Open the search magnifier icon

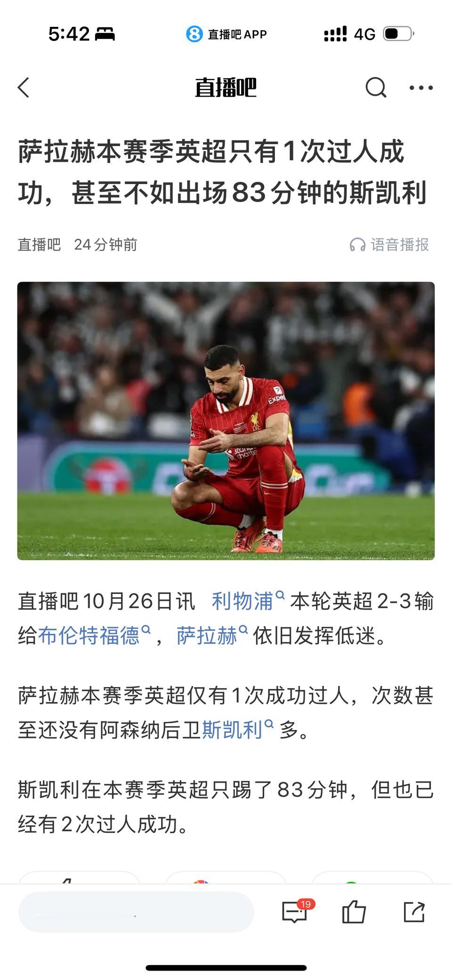pyautogui.click(x=376, y=88)
